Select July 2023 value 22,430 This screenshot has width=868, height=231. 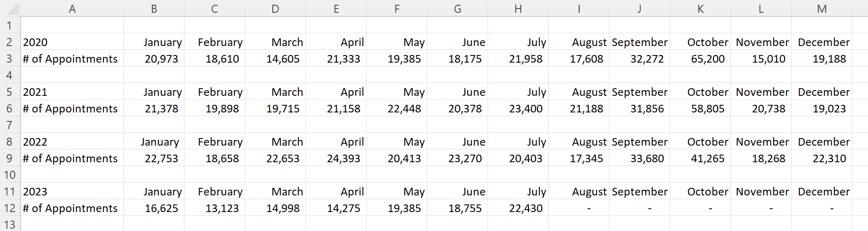pyautogui.click(x=518, y=208)
